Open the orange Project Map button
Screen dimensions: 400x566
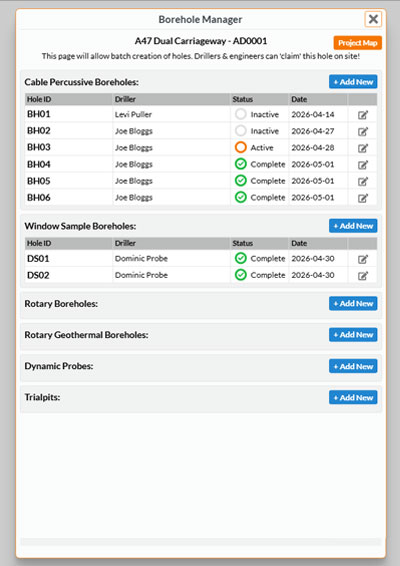357,43
